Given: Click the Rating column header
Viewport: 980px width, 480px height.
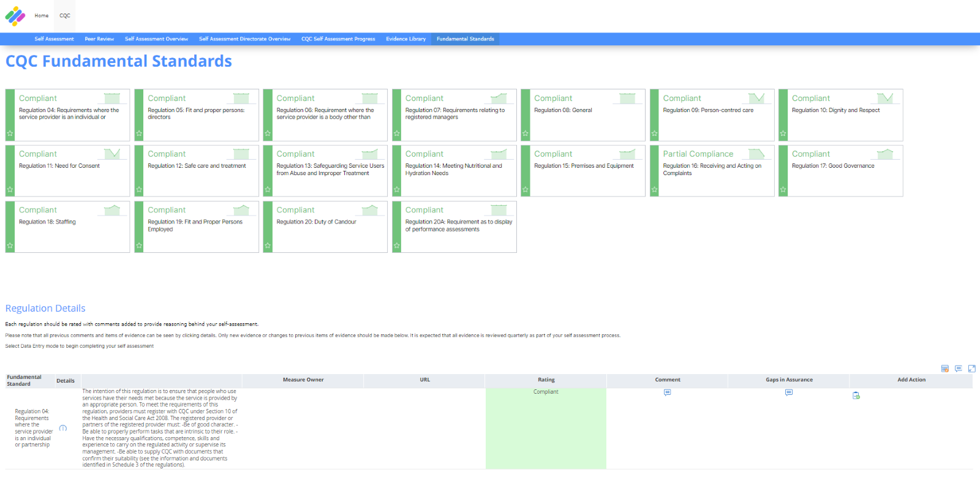Looking at the screenshot, I should [x=546, y=380].
